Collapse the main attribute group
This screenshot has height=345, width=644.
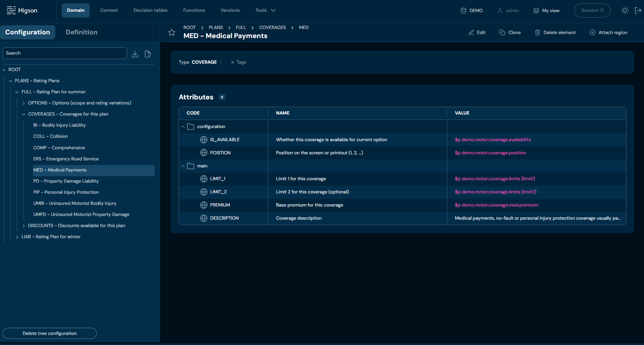coord(183,166)
